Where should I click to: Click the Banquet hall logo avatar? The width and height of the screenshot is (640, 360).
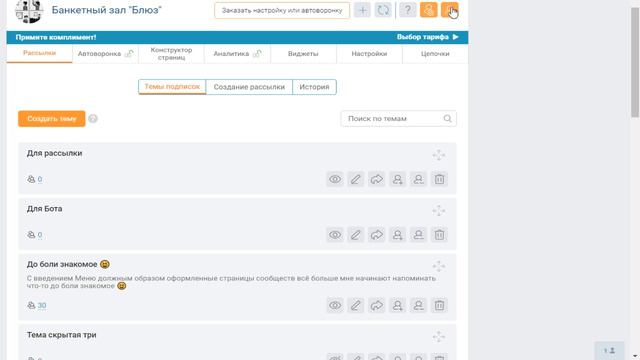(x=29, y=11)
